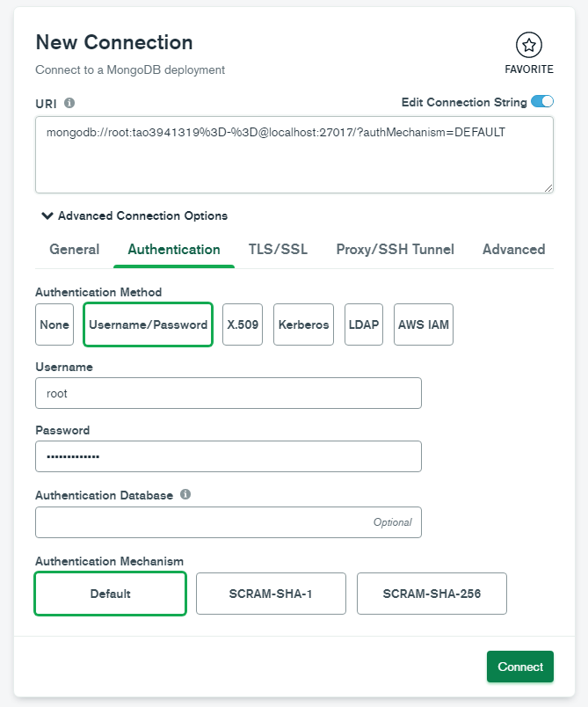Grab the URI textarea resize handle
This screenshot has height=707, width=588.
tap(548, 188)
